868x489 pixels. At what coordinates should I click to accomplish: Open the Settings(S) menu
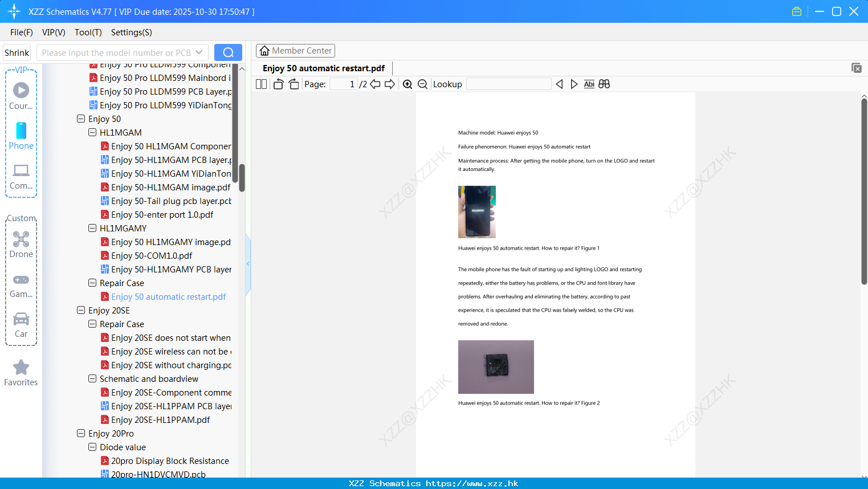tap(131, 32)
